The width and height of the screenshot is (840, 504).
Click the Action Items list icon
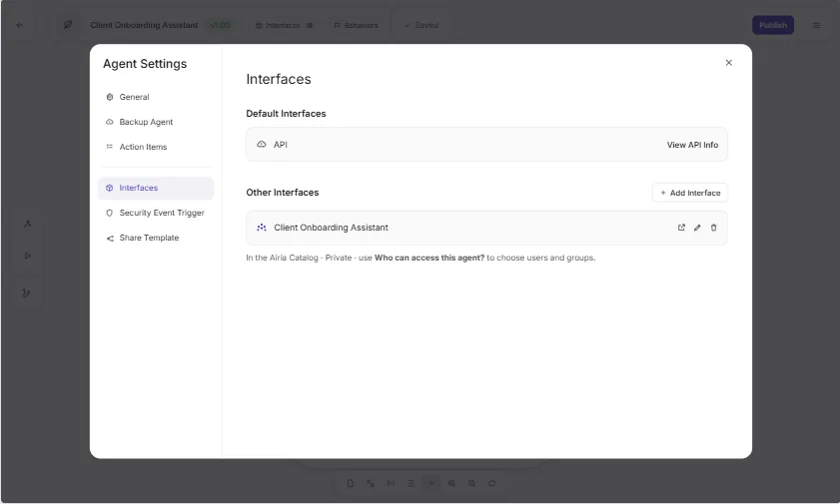tap(109, 147)
